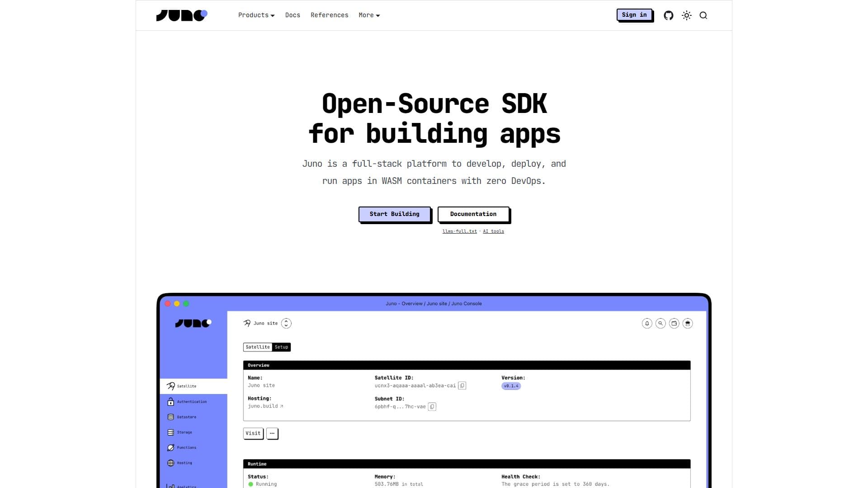Click the Health Check grace period text
The image size is (868, 488).
[555, 484]
